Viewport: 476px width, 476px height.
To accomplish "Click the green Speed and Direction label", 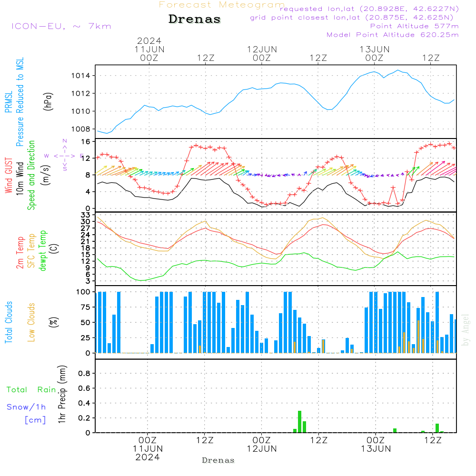I will (32, 174).
